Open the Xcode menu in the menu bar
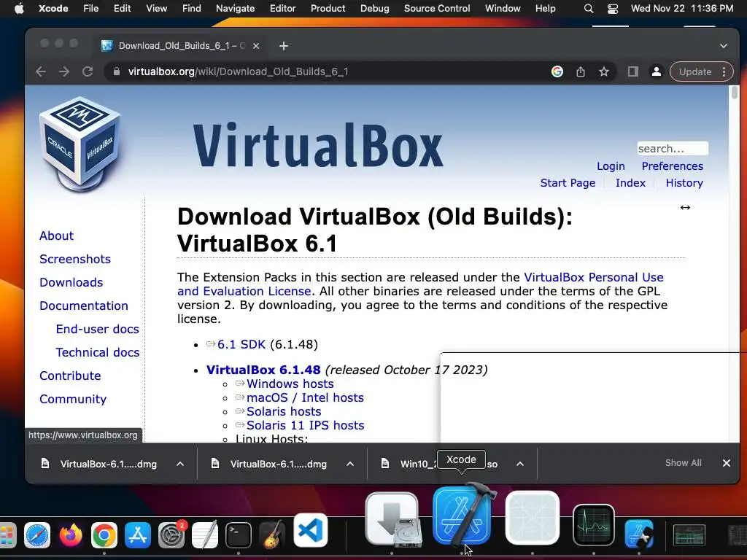 click(53, 8)
